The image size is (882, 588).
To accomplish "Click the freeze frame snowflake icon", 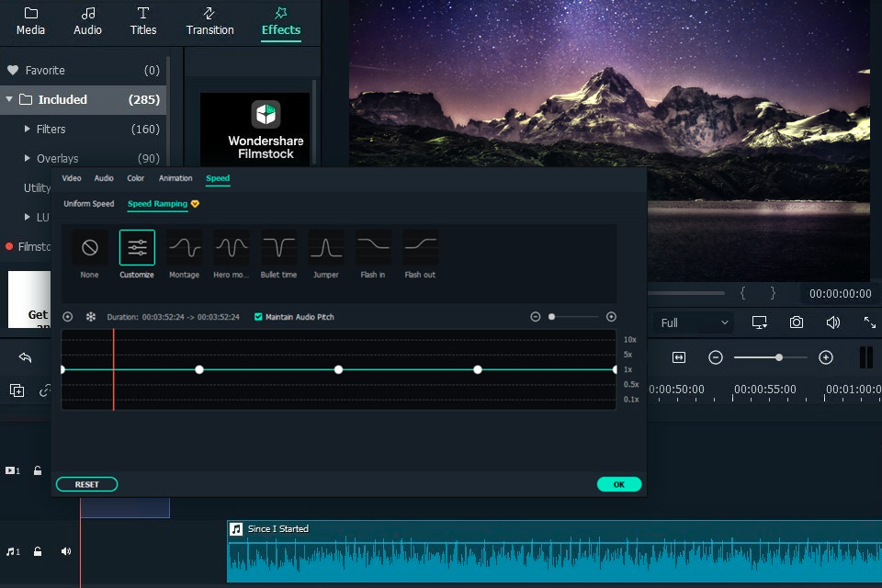I will pos(91,317).
